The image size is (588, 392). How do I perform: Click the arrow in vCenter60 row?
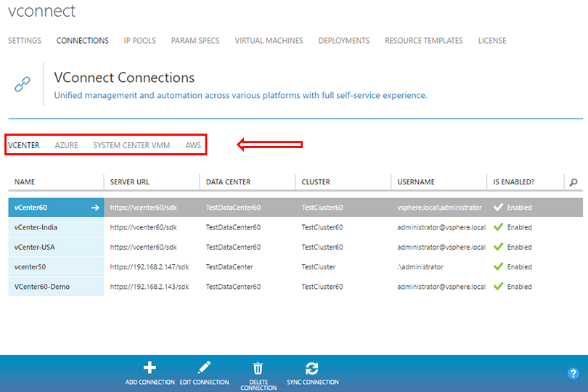point(95,208)
